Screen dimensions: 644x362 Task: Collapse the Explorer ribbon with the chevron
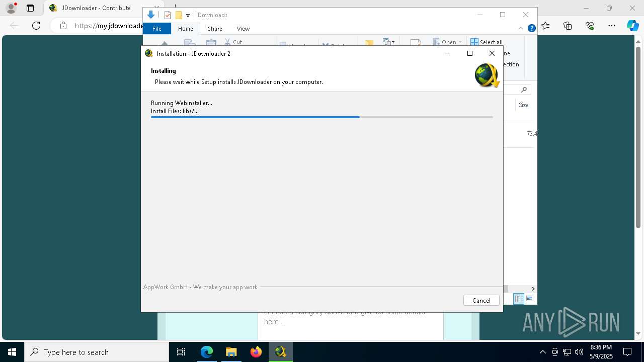pyautogui.click(x=521, y=29)
